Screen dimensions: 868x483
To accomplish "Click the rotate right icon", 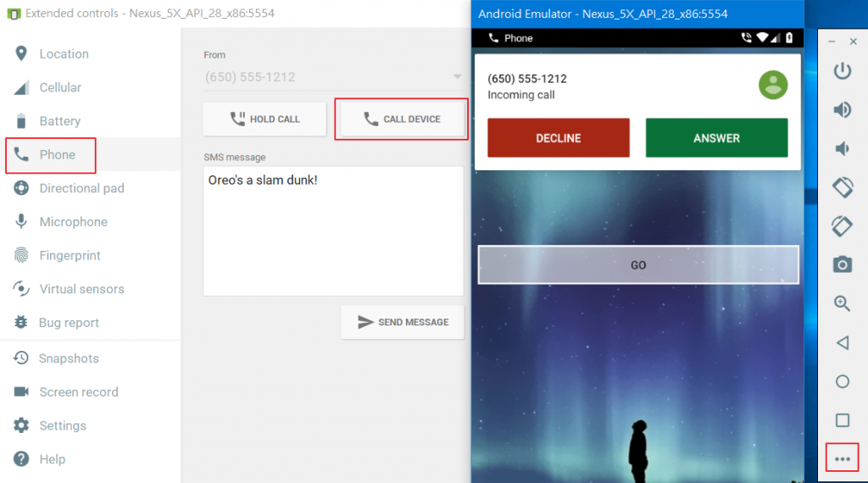I will [x=843, y=226].
